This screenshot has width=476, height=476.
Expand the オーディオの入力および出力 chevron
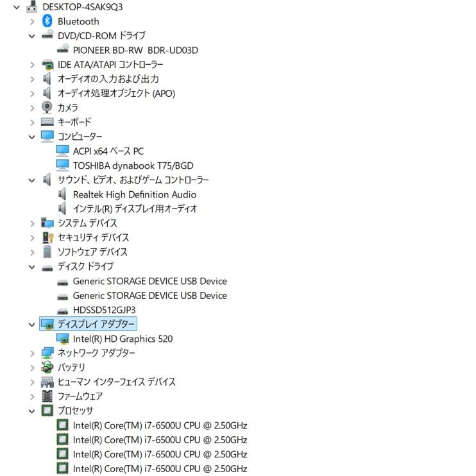tap(32, 80)
